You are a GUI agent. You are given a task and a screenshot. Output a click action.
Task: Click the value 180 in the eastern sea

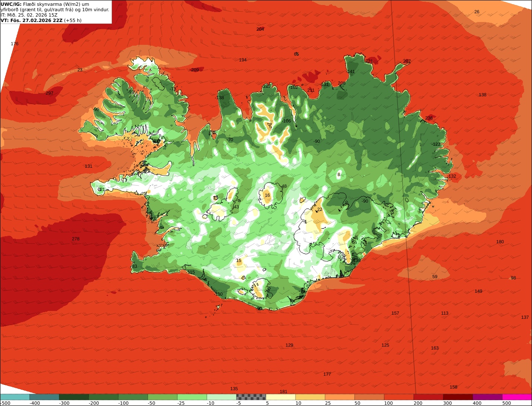(x=500, y=242)
